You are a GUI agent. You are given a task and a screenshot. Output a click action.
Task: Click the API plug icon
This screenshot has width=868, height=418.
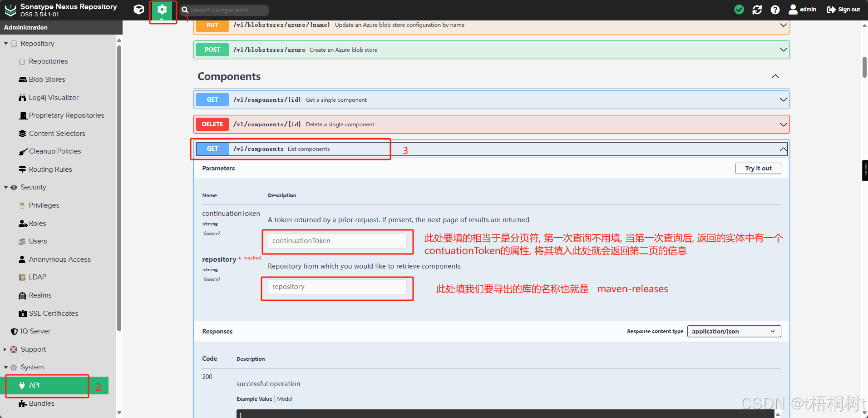tap(22, 385)
